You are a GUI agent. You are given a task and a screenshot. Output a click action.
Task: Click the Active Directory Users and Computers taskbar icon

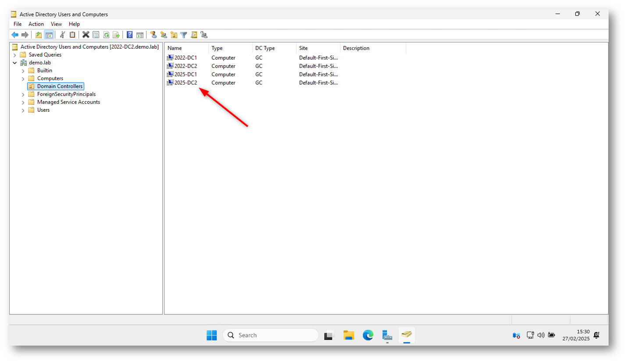pyautogui.click(x=406, y=336)
